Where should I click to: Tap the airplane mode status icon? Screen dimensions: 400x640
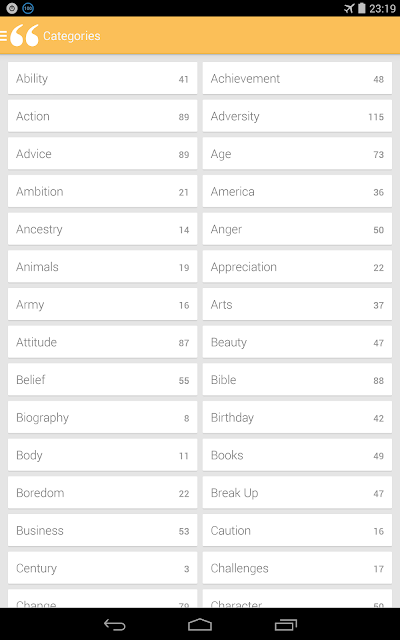pyautogui.click(x=349, y=8)
